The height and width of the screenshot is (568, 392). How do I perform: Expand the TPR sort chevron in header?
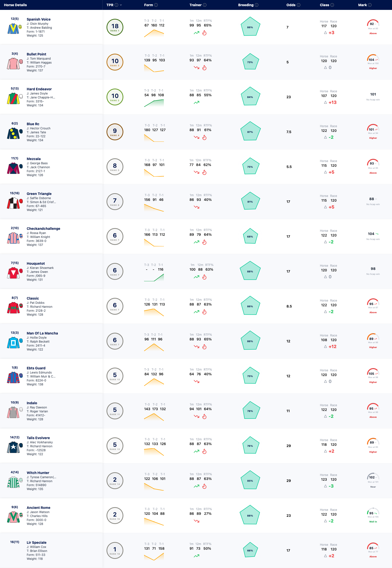[121, 5]
